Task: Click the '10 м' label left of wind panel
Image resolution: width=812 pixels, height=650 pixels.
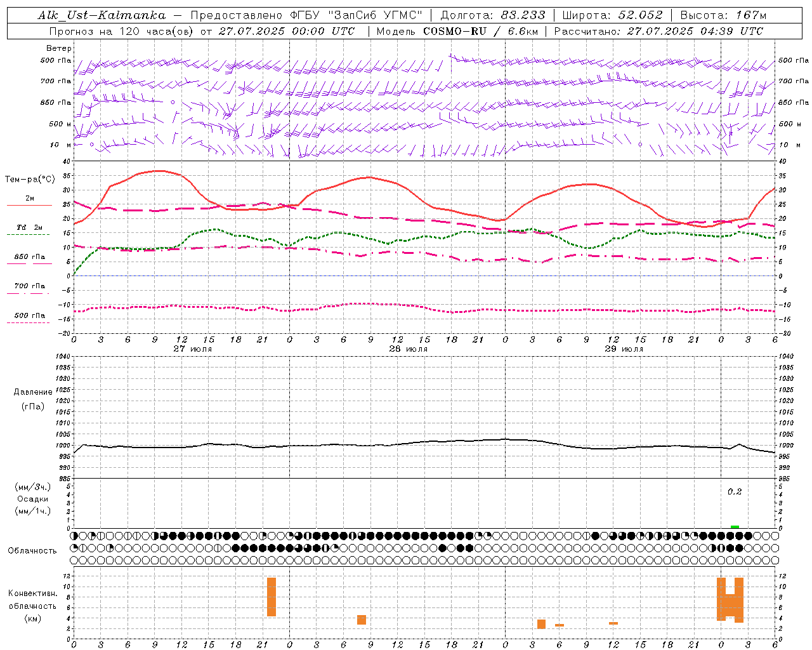Action: (60, 145)
